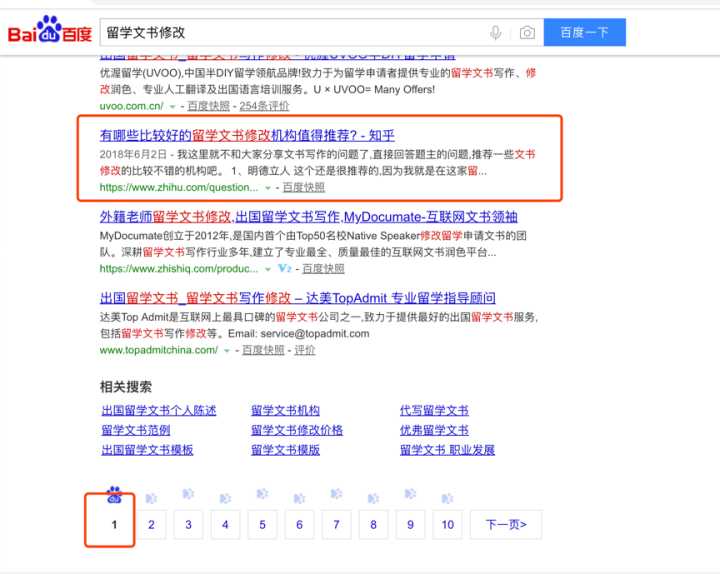
Task: Open 百度快照 for the Zhihu result
Action: (304, 187)
